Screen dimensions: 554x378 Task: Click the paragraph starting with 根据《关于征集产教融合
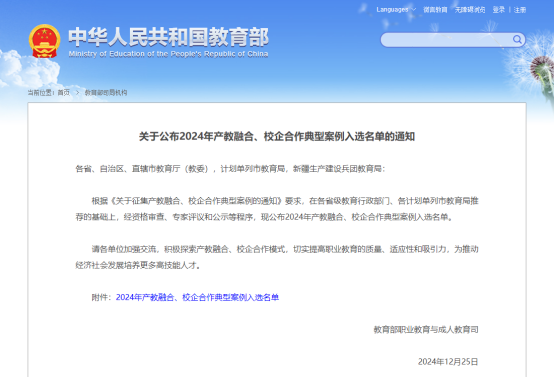[277, 209]
